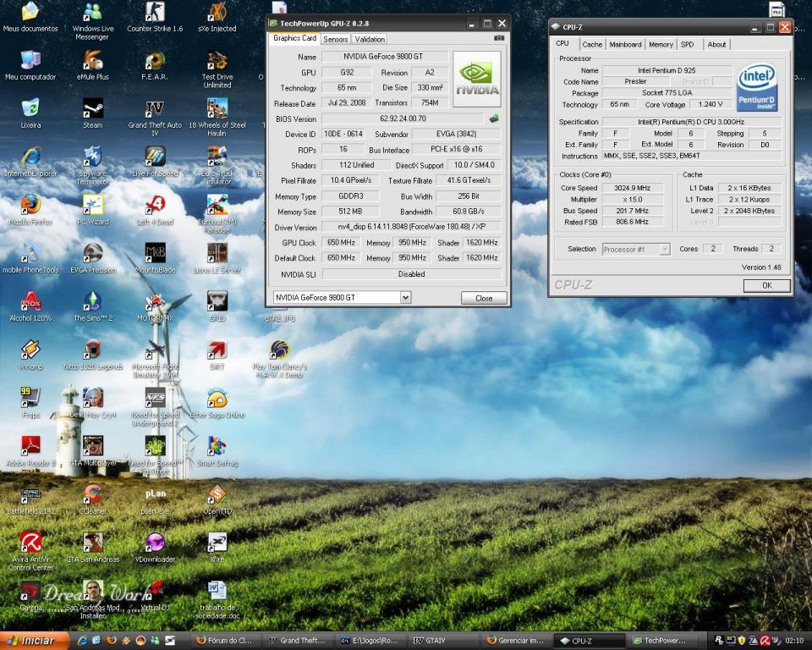Launch the CCleaner desktop shortcut
The width and height of the screenshot is (812, 650).
click(92, 495)
